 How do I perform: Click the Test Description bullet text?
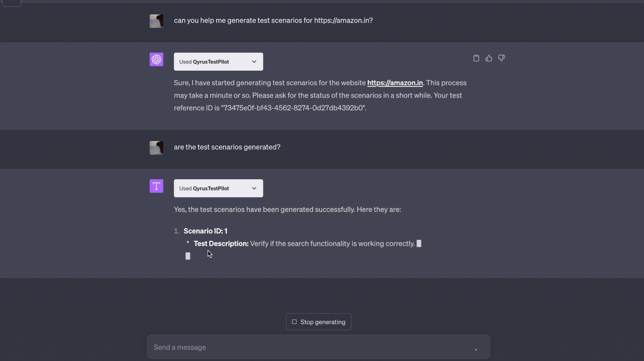[x=304, y=244]
